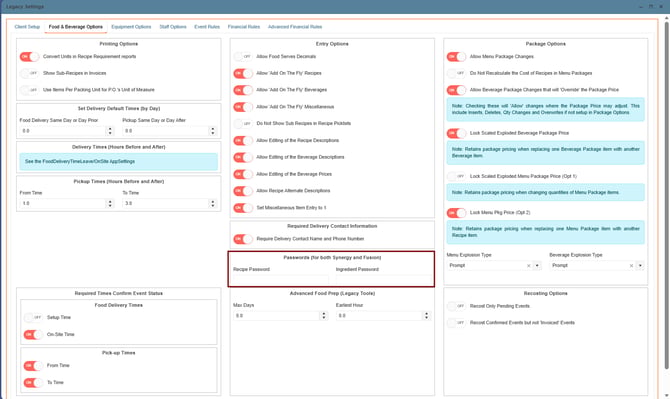Adjust the Pickup Times To Time stepper
The height and width of the screenshot is (399, 670).
click(x=212, y=203)
